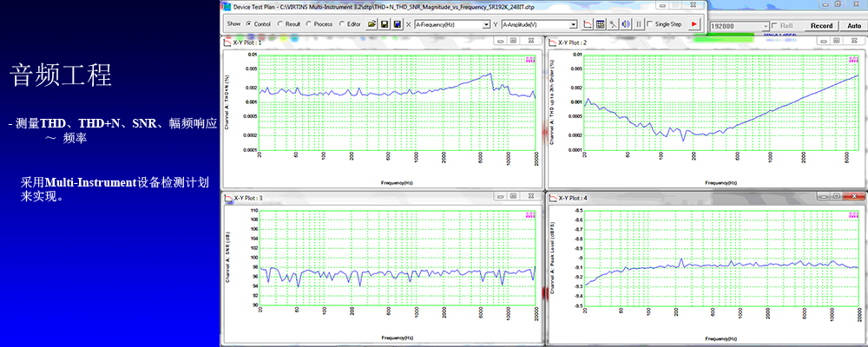Viewport: 868px width, 347px height.
Task: Select the Result show option
Action: [288, 24]
